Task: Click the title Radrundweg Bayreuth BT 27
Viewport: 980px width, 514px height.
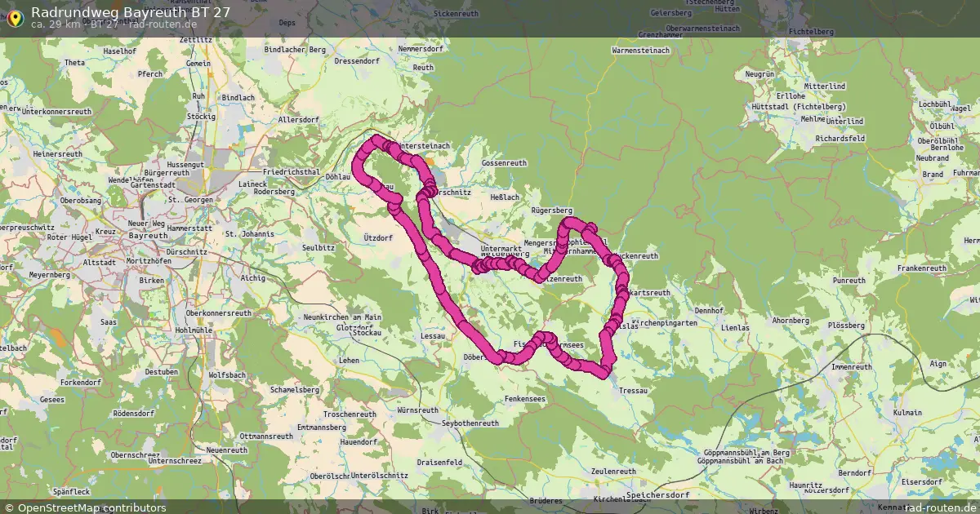Action: [130, 11]
